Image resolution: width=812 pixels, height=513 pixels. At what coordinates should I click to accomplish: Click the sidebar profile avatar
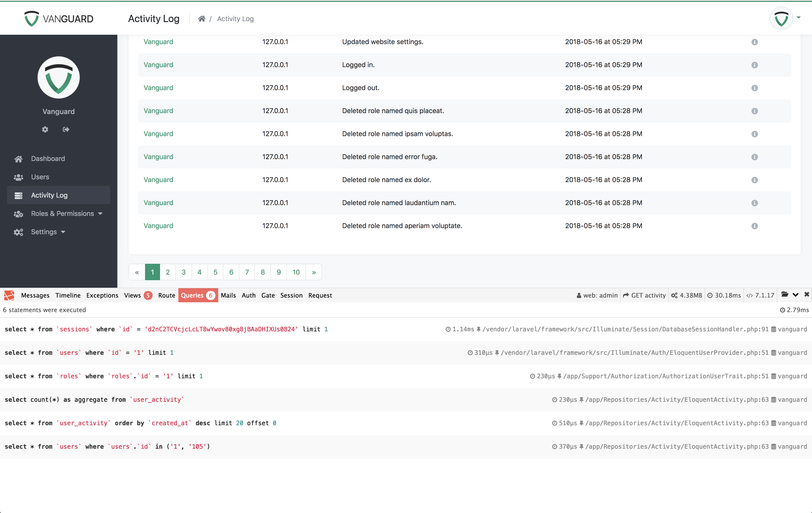59,78
